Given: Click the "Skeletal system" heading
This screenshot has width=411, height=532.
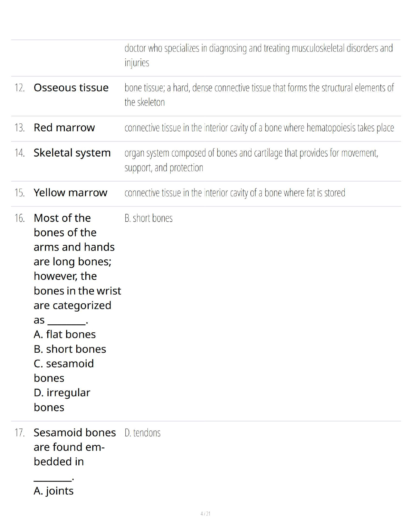Looking at the screenshot, I should (x=72, y=153).
